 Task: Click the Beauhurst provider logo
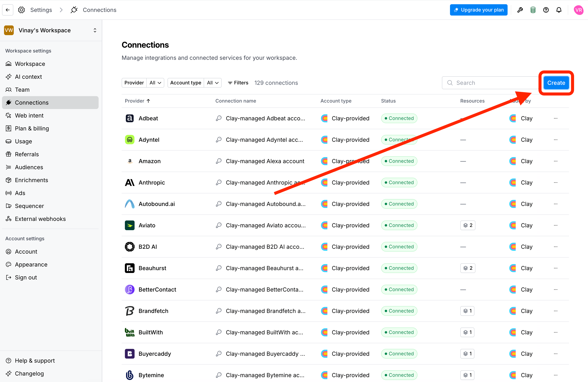tap(130, 268)
